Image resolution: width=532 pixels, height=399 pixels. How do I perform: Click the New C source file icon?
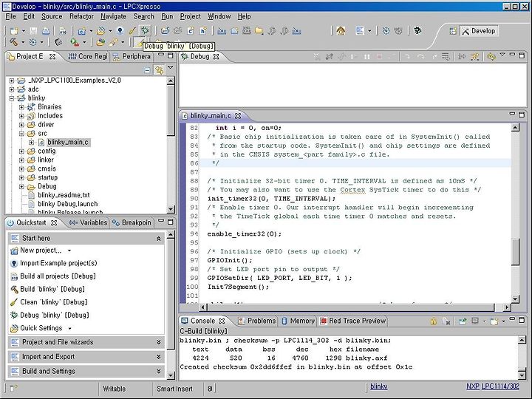coord(191,31)
